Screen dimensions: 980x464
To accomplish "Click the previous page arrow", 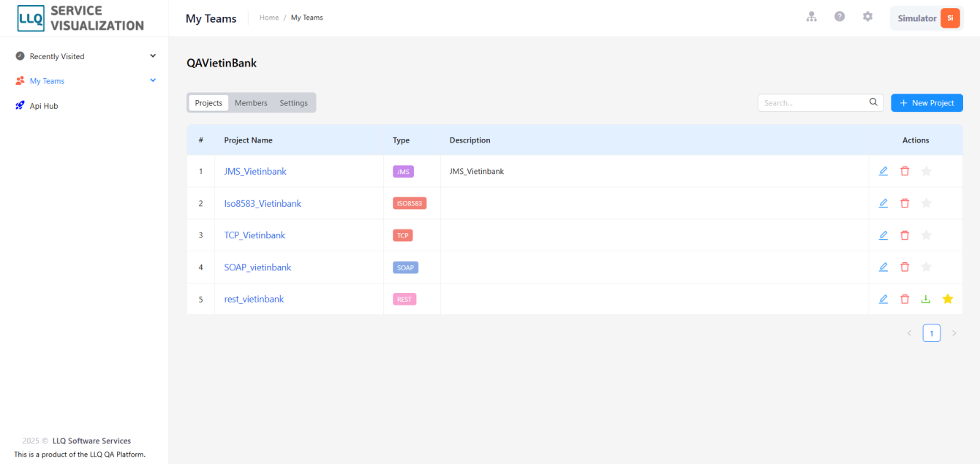I will pos(909,333).
